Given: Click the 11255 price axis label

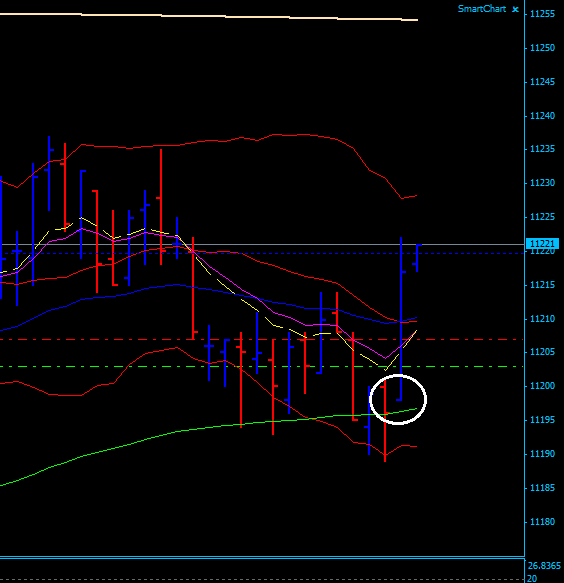Looking at the screenshot, I should coord(542,14).
